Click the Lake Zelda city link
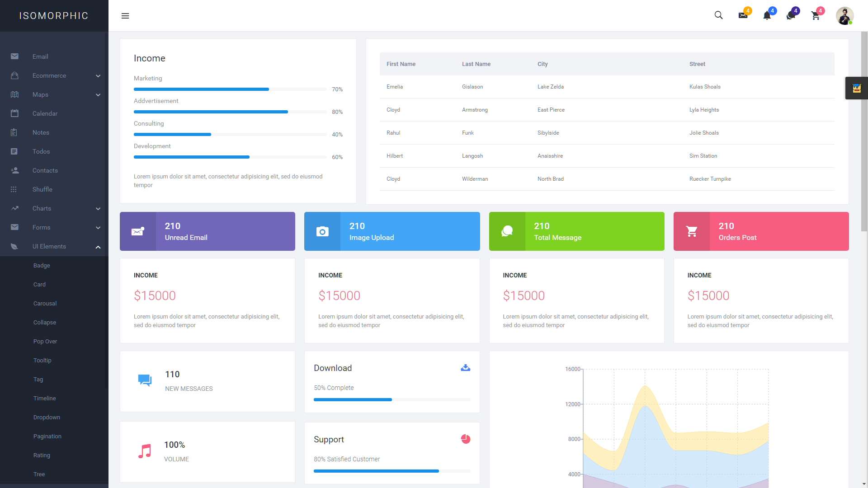 point(550,86)
